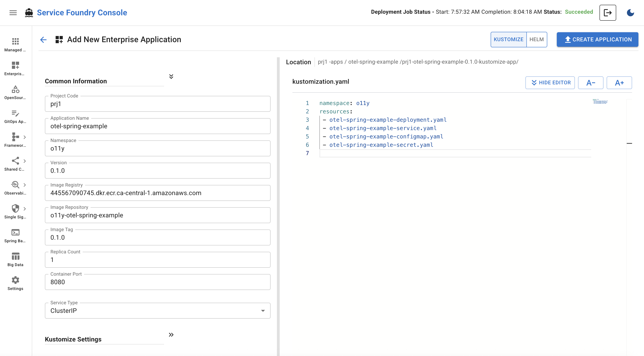
Task: Click the Container Port field
Action: point(158,282)
